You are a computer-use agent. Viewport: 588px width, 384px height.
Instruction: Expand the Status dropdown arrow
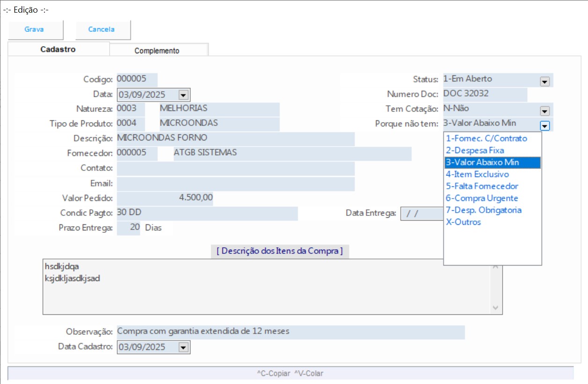[x=544, y=81]
